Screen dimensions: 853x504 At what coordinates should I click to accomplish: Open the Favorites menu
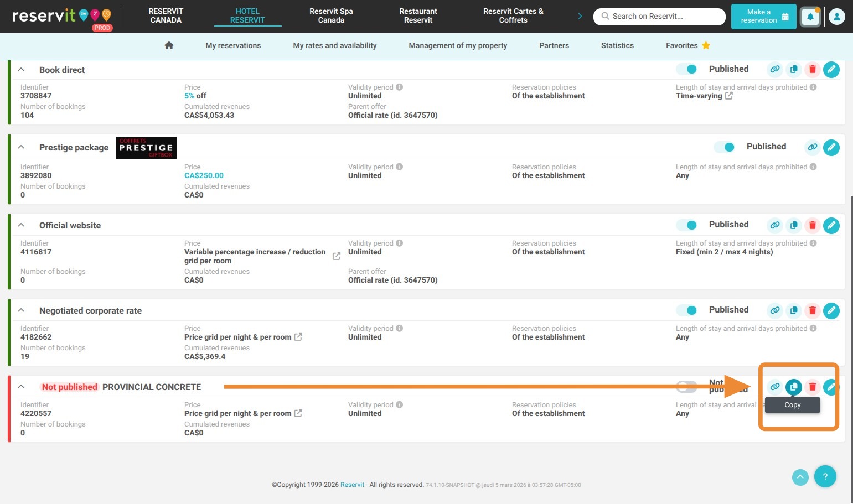tap(687, 45)
